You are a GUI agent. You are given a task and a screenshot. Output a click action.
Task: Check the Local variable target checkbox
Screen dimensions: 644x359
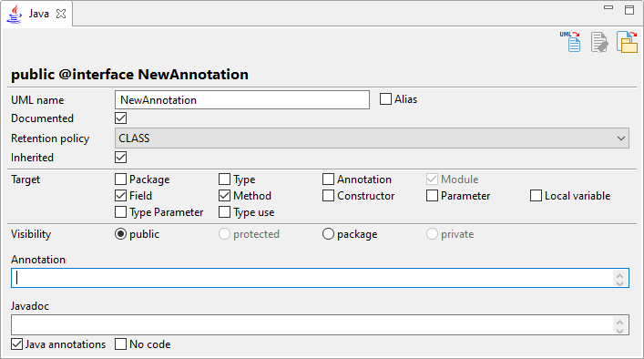click(x=536, y=196)
